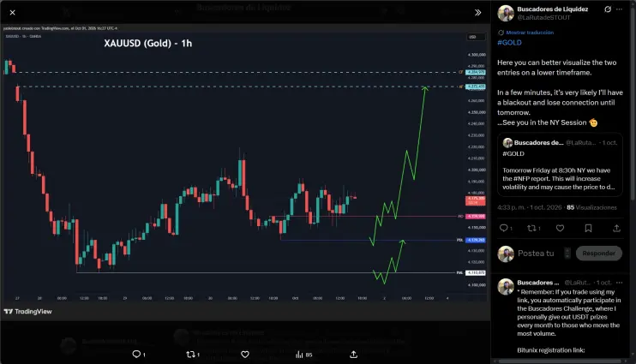Viewport: 636px width, 364px height.
Task: Open the Grok icon next to profile name
Action: pyautogui.click(x=607, y=9)
